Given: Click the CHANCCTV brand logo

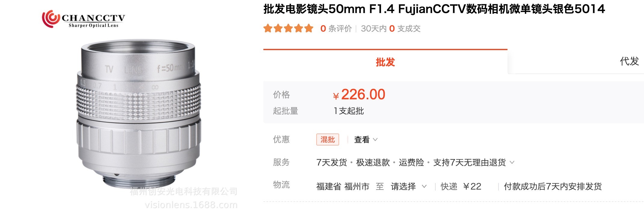Looking at the screenshot, I should tap(83, 19).
